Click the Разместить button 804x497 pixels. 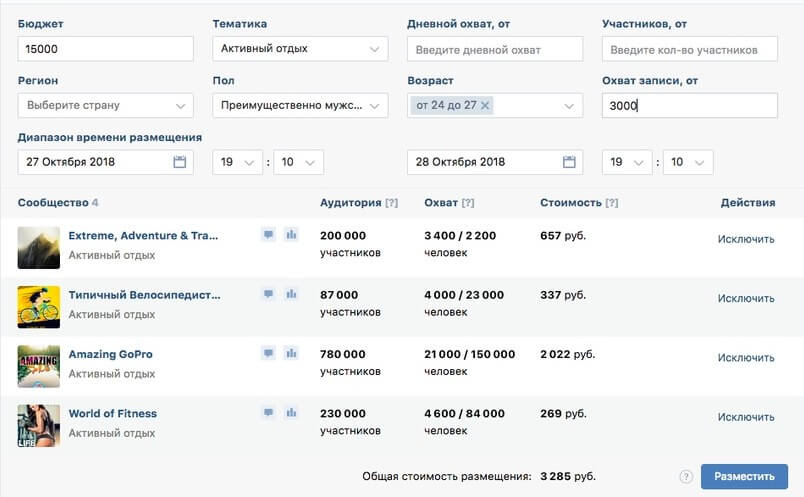[745, 476]
